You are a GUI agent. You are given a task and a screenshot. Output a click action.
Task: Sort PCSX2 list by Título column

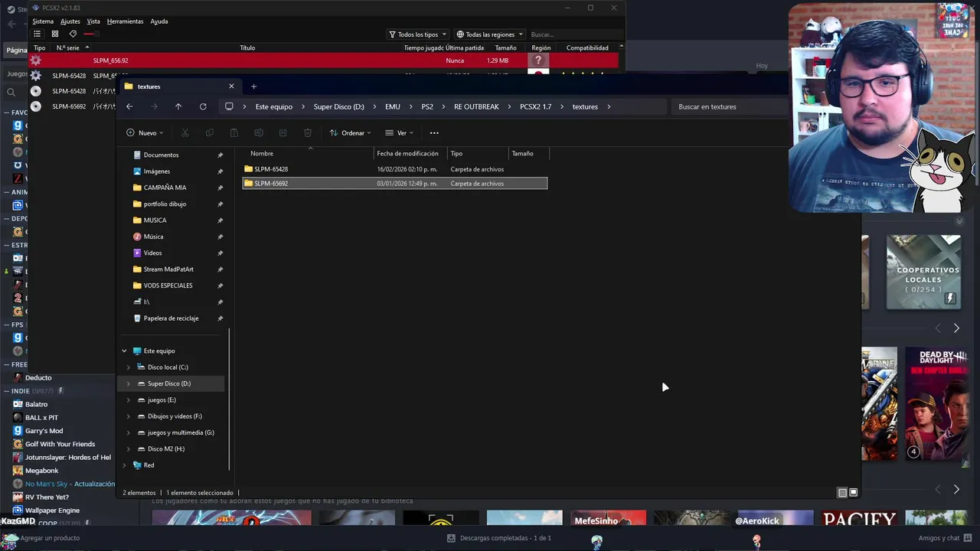pos(247,47)
